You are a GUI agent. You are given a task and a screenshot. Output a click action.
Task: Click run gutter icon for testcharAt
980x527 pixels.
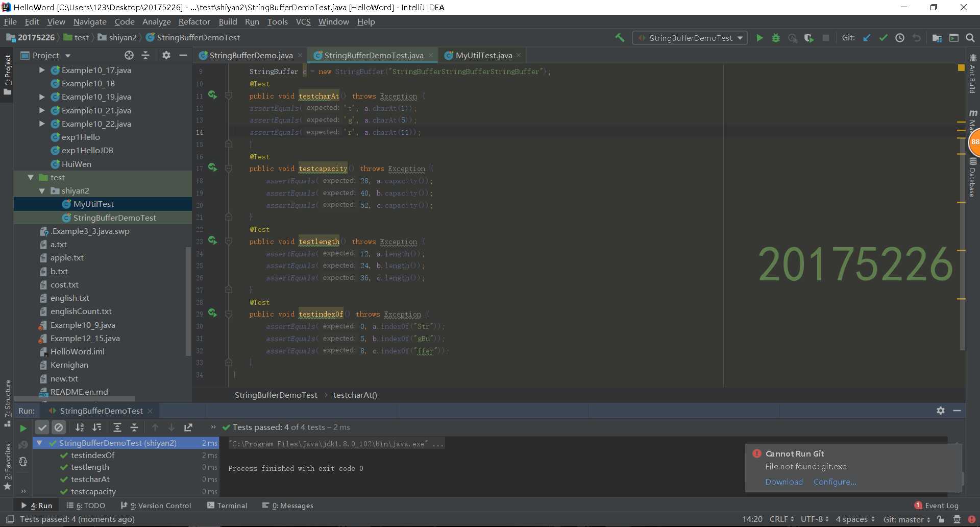(x=213, y=95)
